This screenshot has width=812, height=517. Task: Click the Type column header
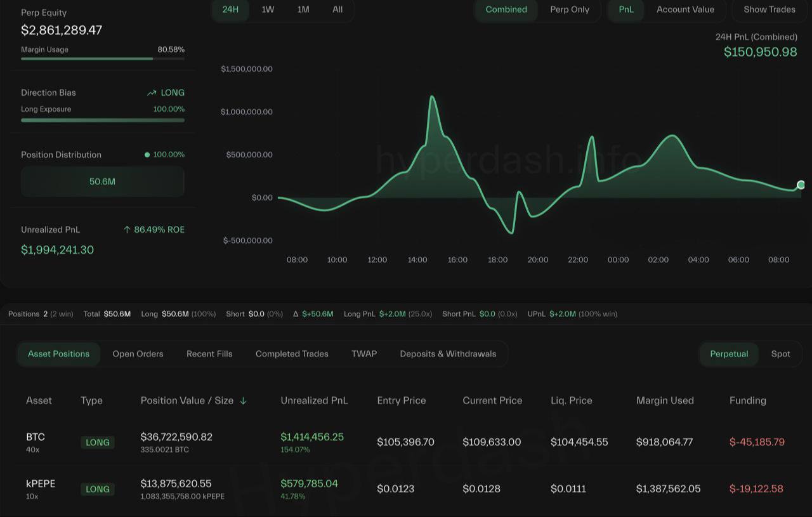(91, 401)
